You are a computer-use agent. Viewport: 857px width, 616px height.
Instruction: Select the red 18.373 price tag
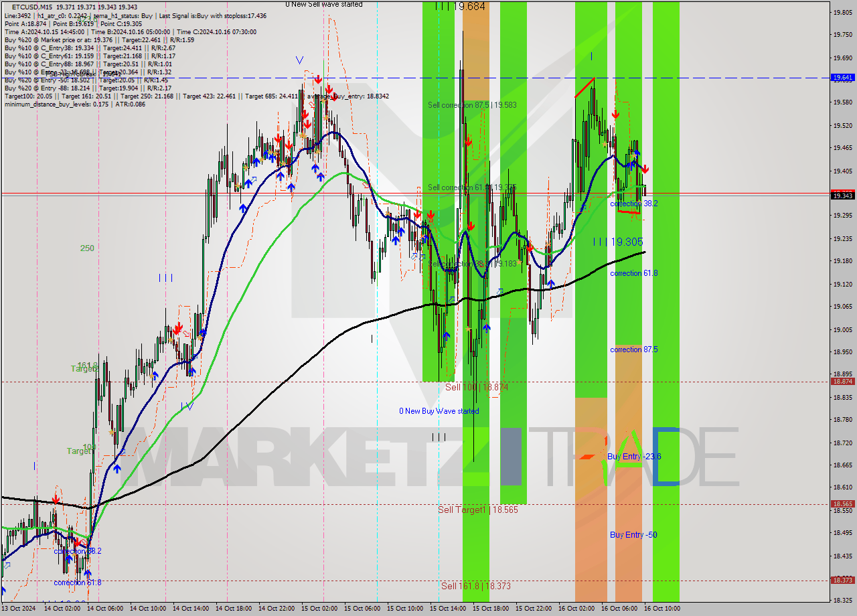click(842, 581)
